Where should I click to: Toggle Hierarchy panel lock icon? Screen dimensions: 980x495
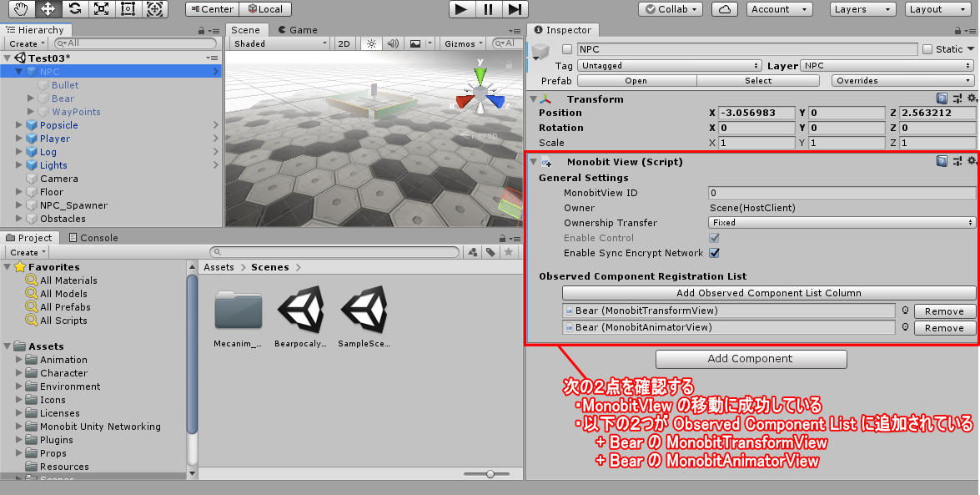point(201,30)
